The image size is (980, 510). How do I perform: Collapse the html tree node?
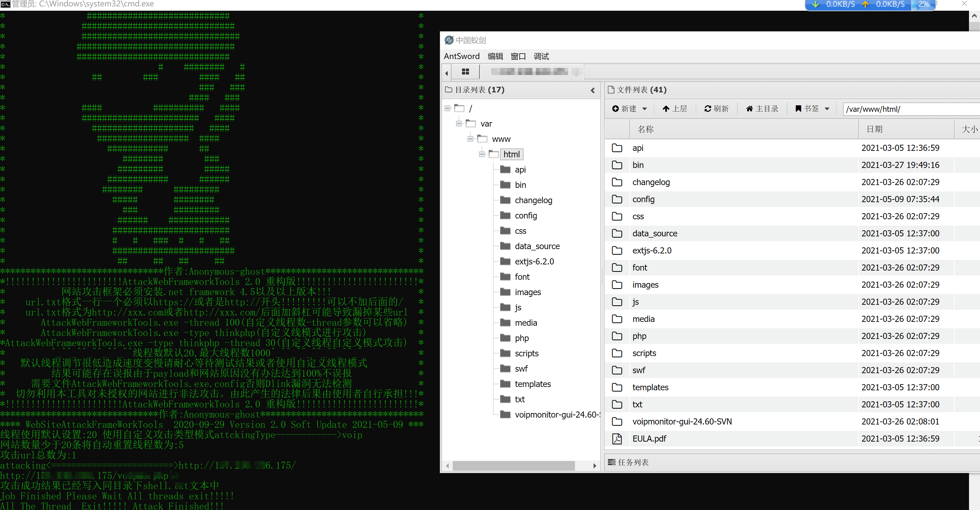pos(482,154)
